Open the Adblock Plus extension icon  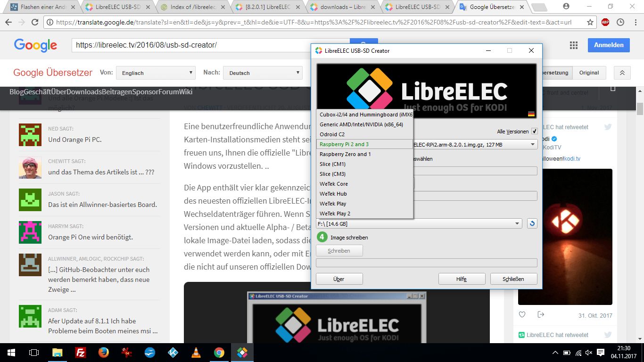pos(605,22)
